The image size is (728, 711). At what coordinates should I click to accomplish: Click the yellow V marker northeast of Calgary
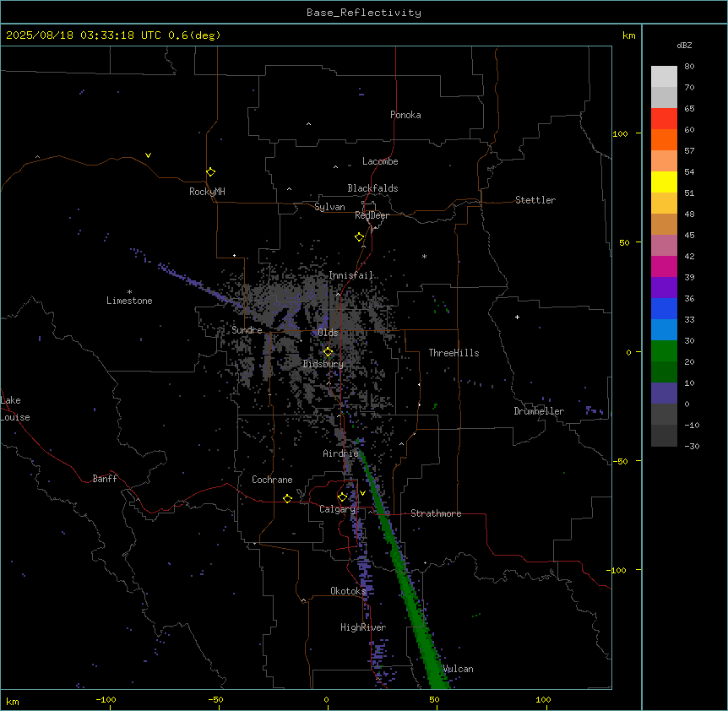(x=362, y=493)
